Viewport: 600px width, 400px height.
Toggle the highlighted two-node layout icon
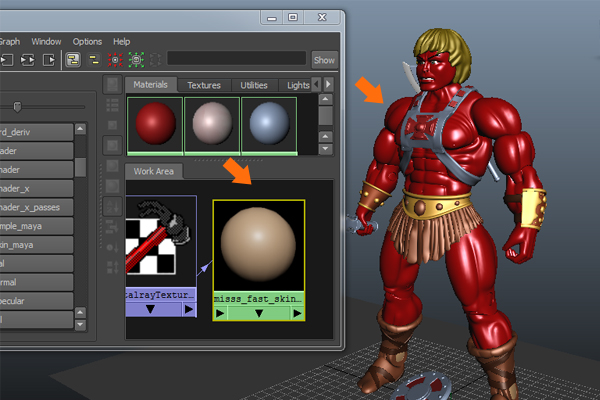coord(73,60)
